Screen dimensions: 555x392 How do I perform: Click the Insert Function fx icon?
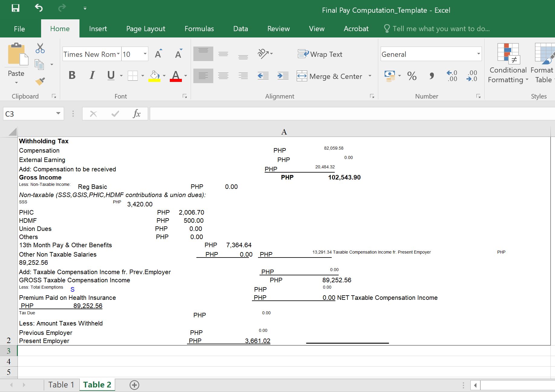137,114
